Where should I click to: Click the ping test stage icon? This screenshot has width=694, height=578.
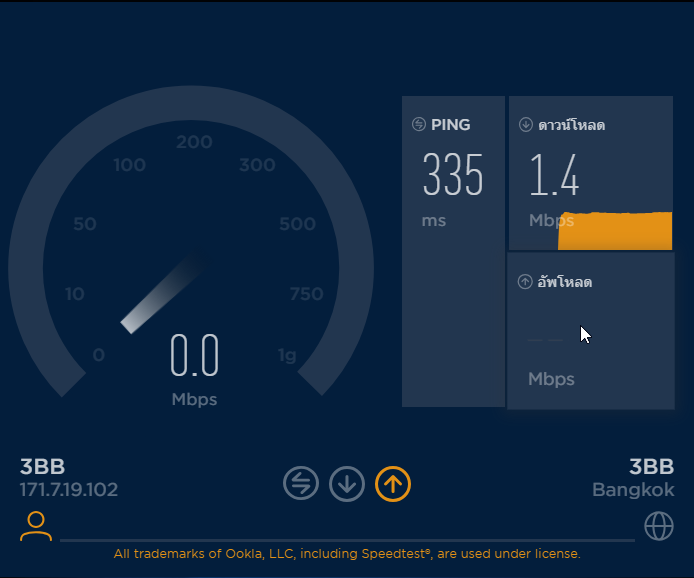click(301, 483)
